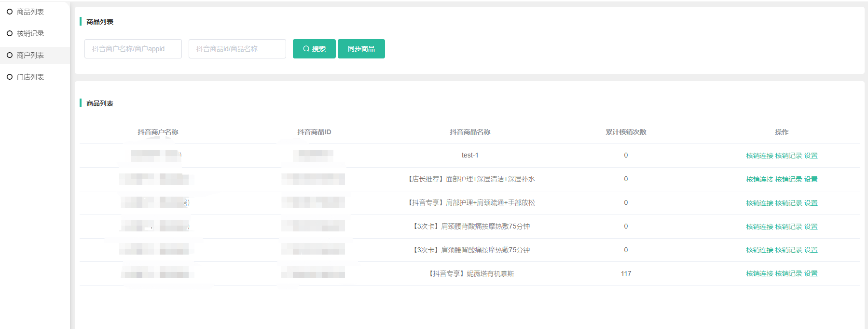868x329 pixels.
Task: Open 核销连接 for 【店长推荐】面部护理 row
Action: [x=759, y=179]
